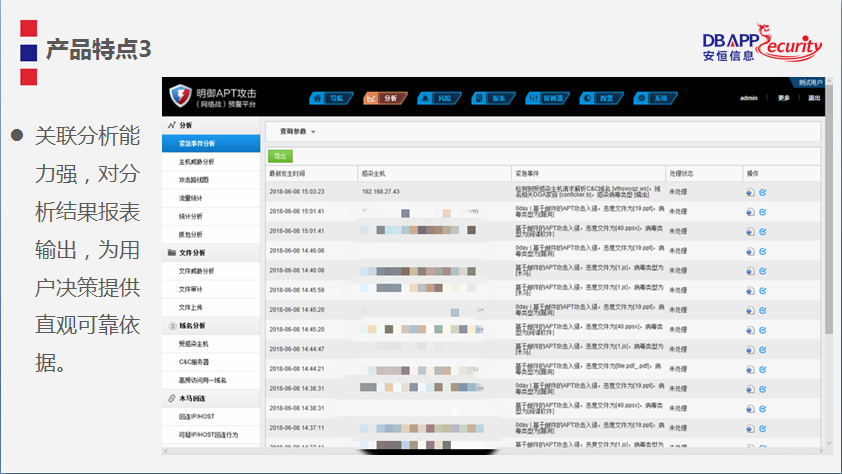Screen dimensions: 842x474
Task: Click host cell 192.168.27.43
Action: click(x=380, y=192)
